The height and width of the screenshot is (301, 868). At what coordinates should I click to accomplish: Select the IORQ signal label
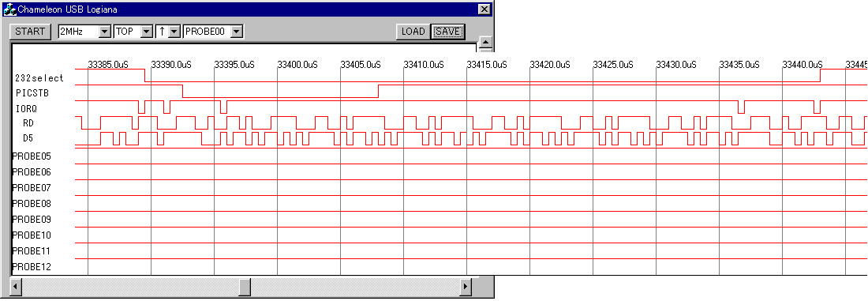(27, 109)
